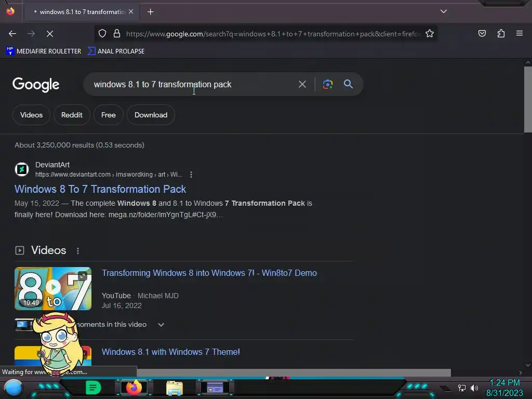Screen dimensions: 532x399
Task: Click the Videos section play icon
Action: point(20,250)
